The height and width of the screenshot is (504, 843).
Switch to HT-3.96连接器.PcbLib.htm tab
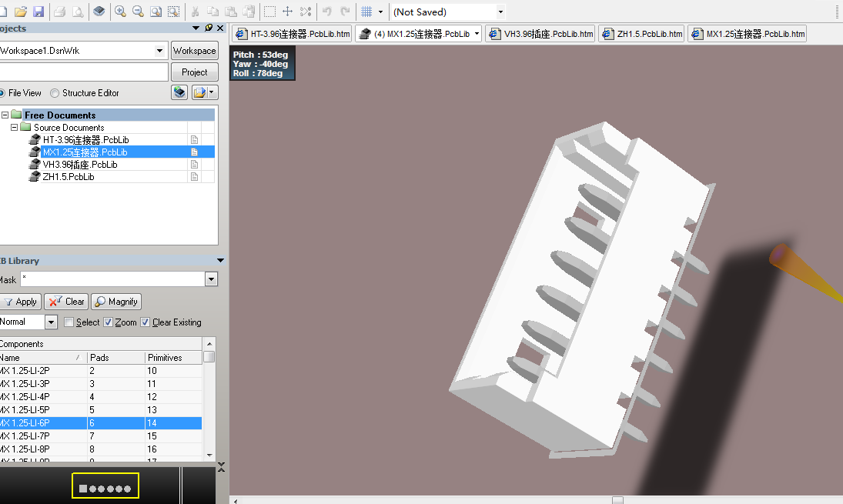click(293, 34)
